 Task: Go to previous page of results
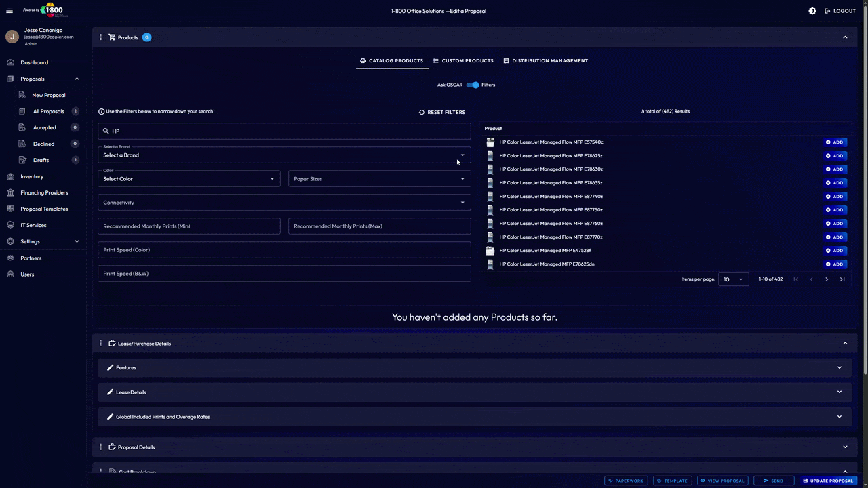(811, 279)
